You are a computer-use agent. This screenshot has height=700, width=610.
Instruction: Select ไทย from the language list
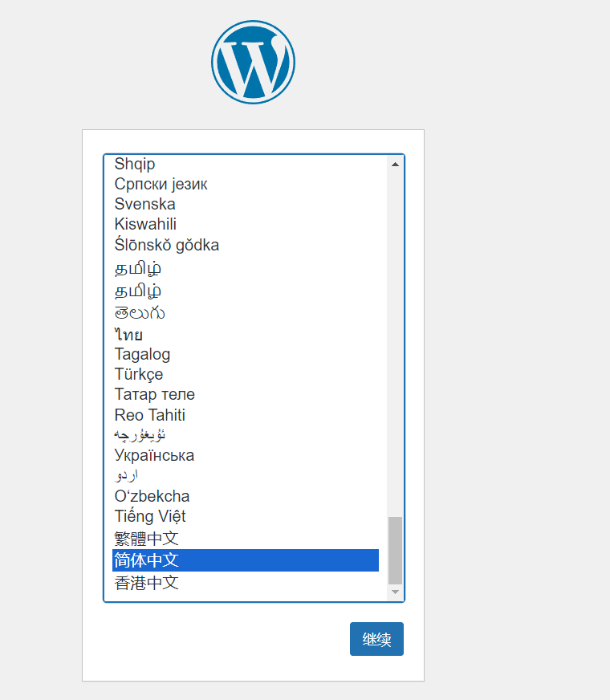tap(128, 334)
